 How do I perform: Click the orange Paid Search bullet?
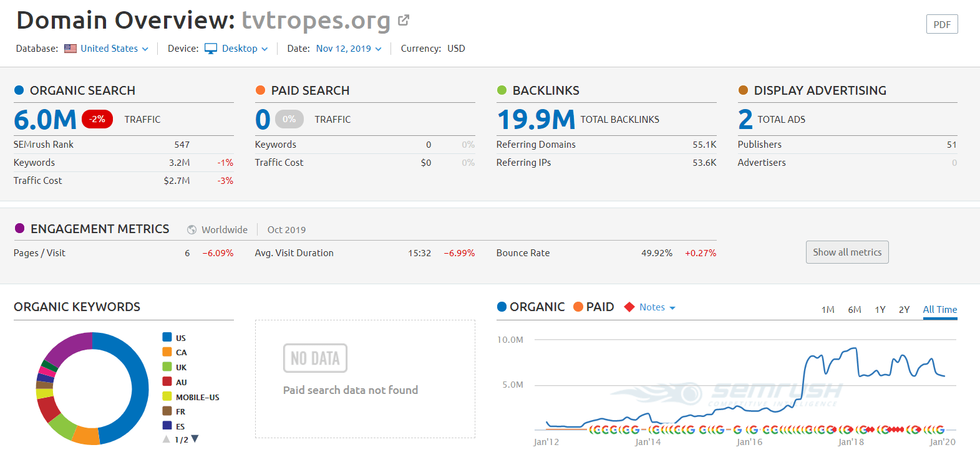(260, 90)
